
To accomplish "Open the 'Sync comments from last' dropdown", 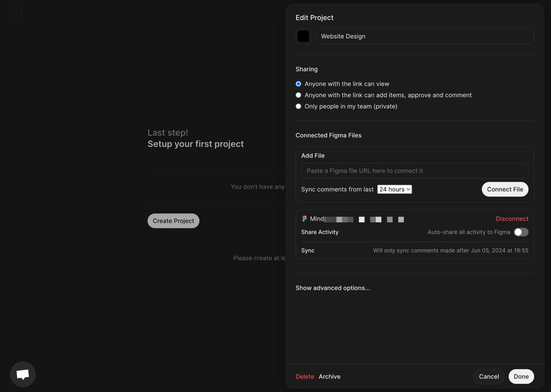I will (394, 189).
